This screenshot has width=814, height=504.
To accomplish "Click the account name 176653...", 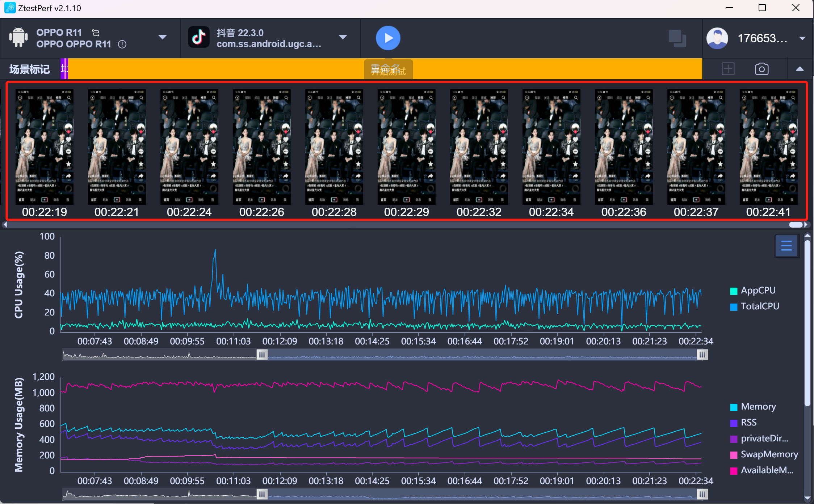I will coord(763,38).
